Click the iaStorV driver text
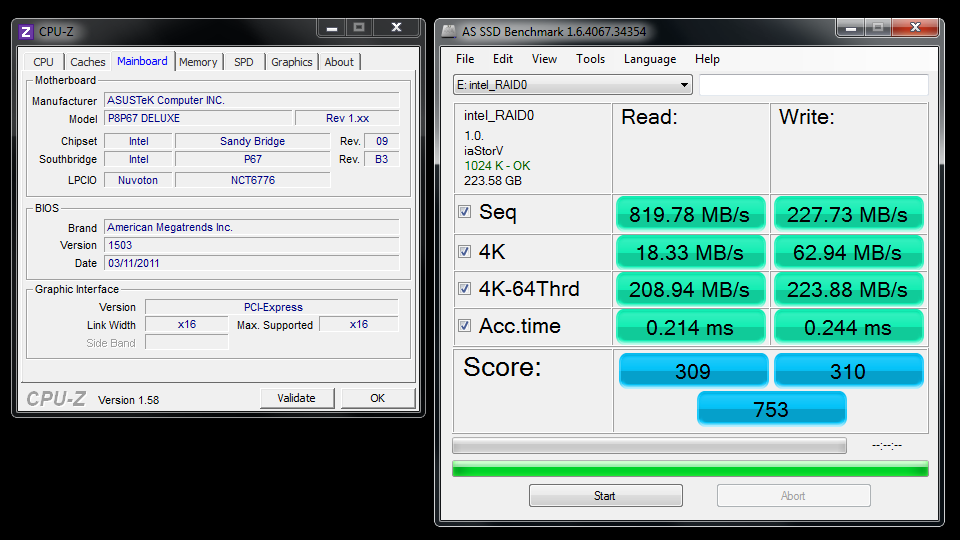This screenshot has height=540, width=960. click(x=484, y=151)
